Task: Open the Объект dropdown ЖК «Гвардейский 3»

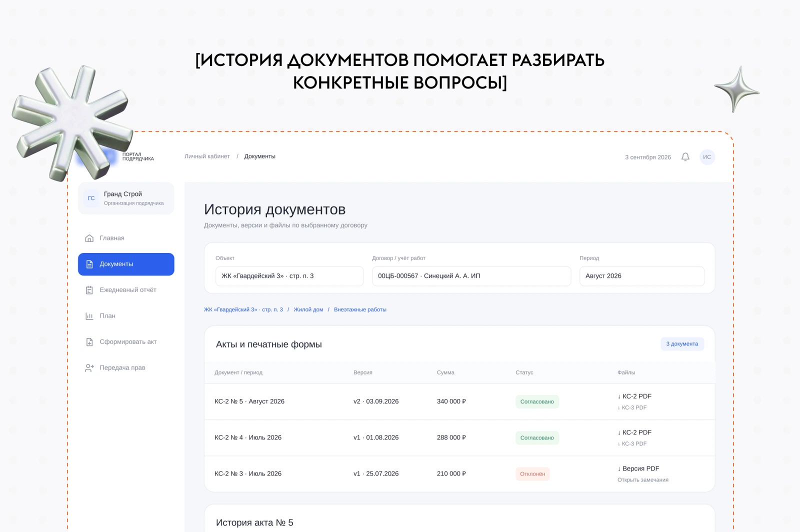Action: (289, 276)
